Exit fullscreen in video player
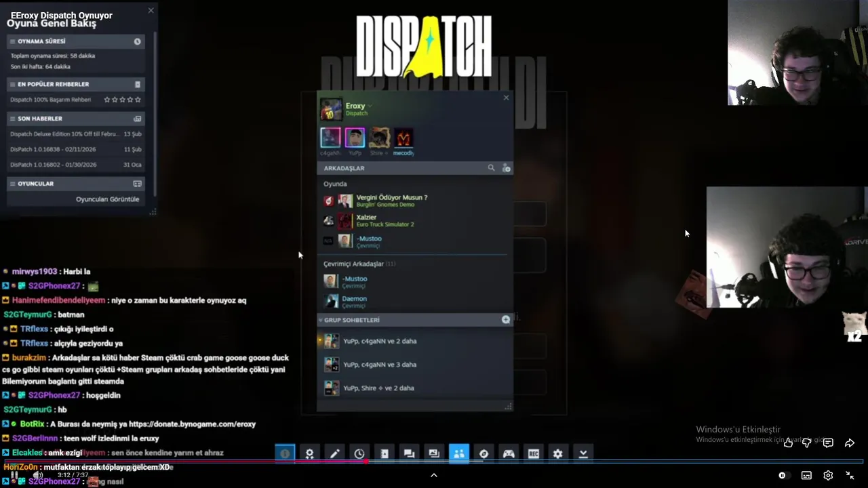The width and height of the screenshot is (868, 488). coord(850,476)
